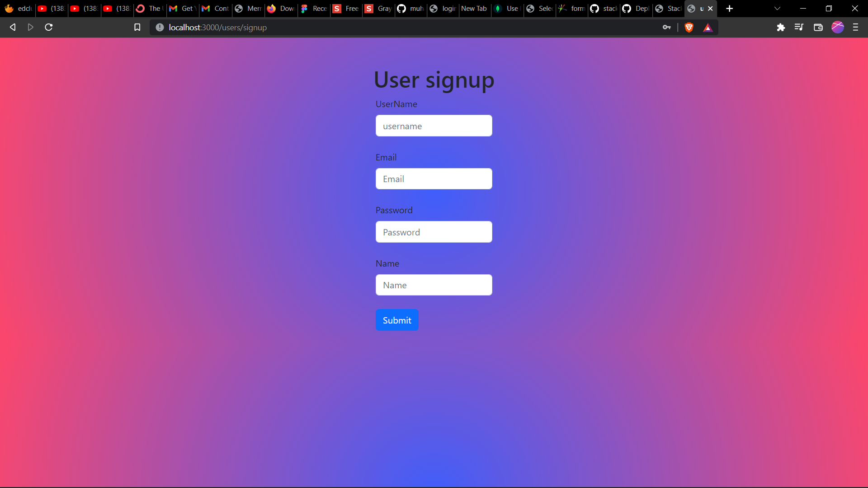Click the Password input field
Screen dimensions: 868x488
coord(434,232)
